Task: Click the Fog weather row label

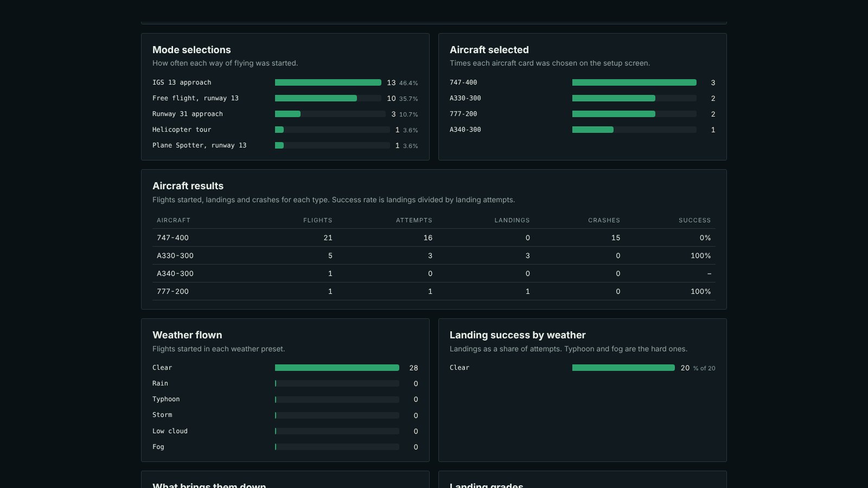Action: coord(158,447)
